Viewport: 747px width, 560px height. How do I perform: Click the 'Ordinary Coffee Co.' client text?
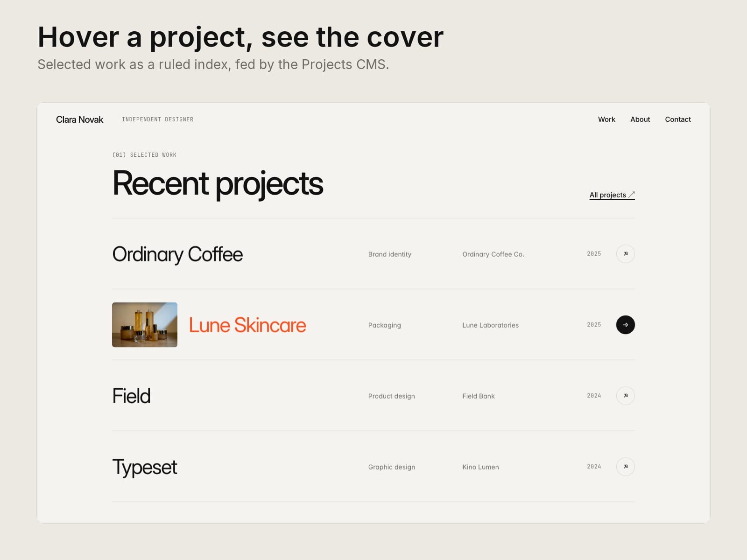(493, 254)
